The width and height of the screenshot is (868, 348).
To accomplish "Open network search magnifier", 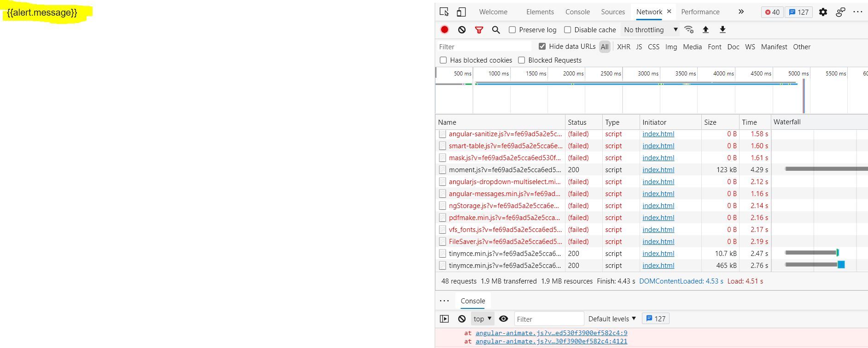I will pyautogui.click(x=496, y=29).
